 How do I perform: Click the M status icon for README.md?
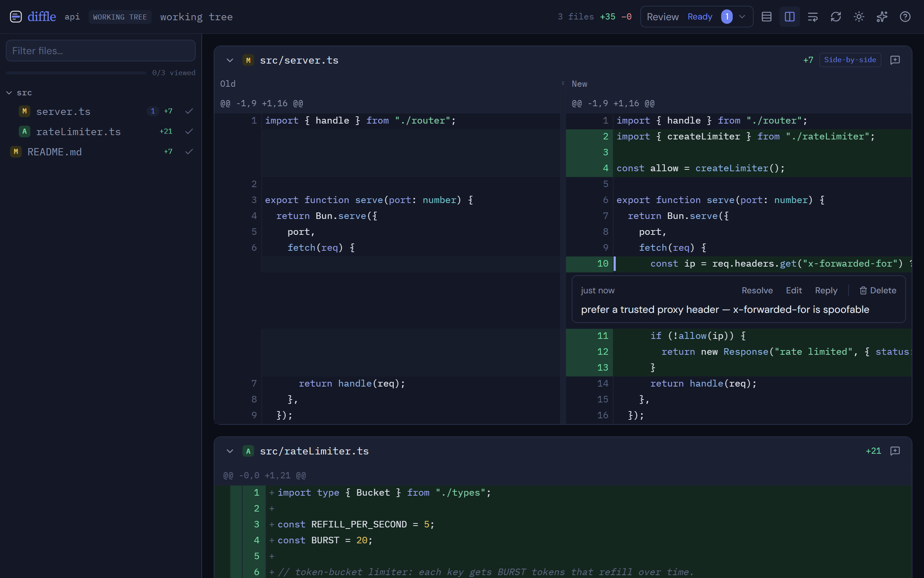tap(16, 152)
